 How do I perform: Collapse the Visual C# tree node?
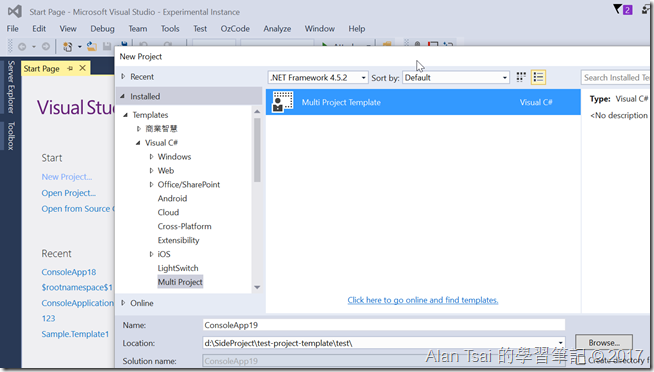coord(138,143)
